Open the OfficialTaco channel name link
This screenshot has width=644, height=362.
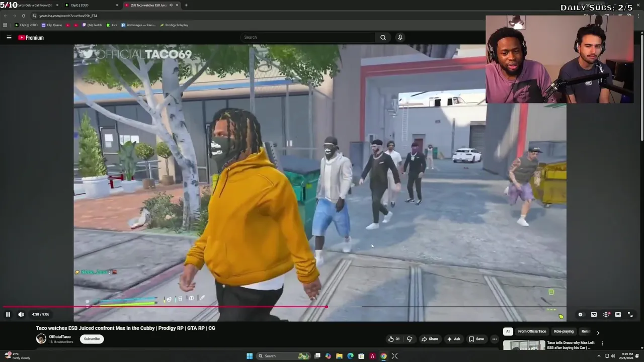[60, 337]
